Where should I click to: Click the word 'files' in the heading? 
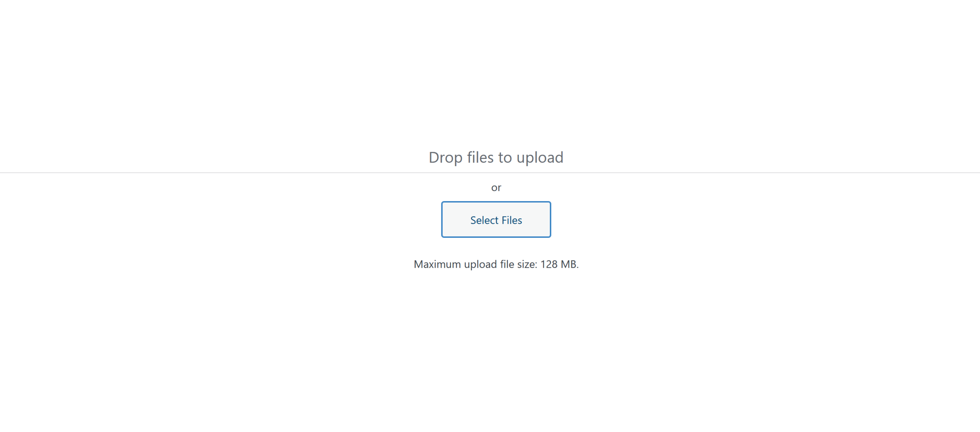point(480,157)
